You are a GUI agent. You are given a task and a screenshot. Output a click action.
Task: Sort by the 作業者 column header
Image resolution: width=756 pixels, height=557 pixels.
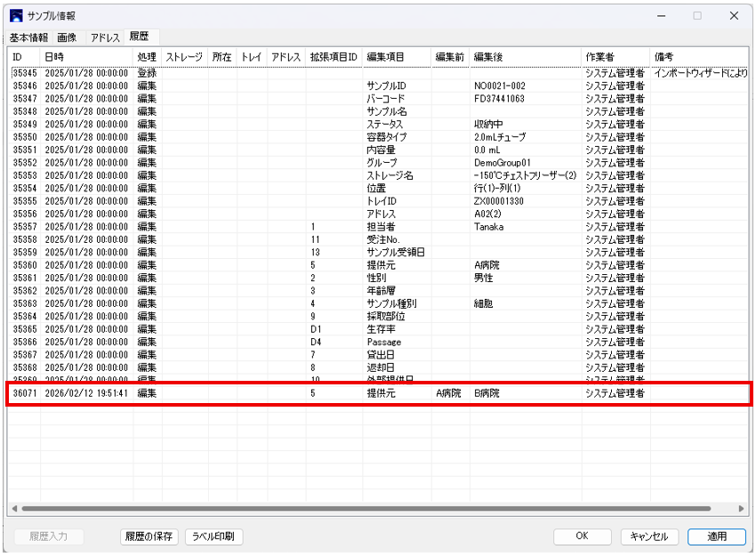pos(614,57)
